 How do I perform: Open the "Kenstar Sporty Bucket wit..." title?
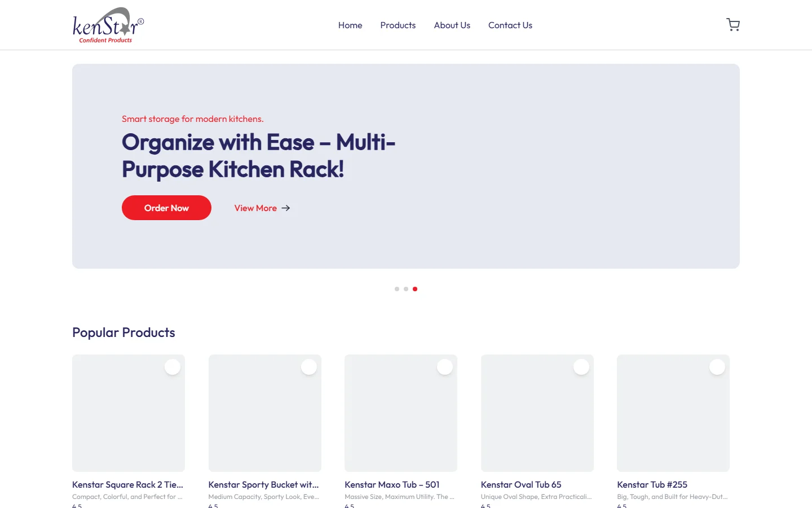coord(264,485)
